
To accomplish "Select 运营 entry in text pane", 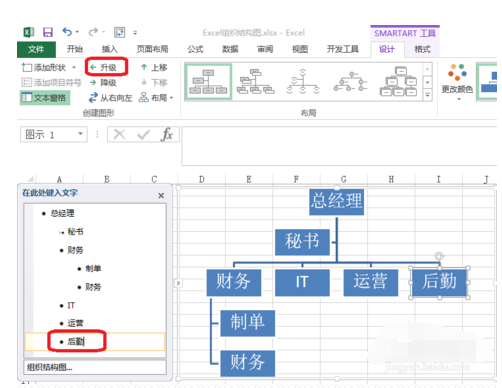I will click(x=75, y=323).
